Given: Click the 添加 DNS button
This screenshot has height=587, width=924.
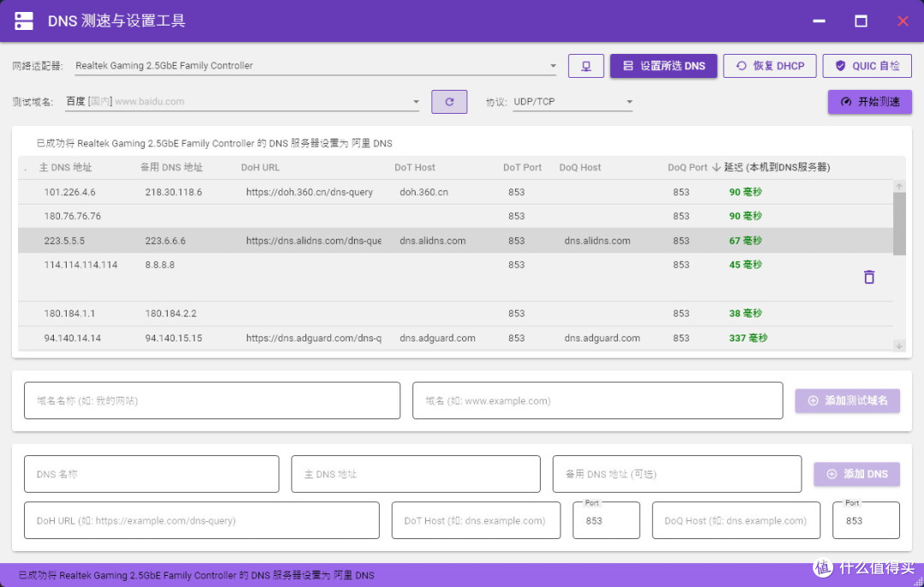Looking at the screenshot, I should click(x=856, y=474).
